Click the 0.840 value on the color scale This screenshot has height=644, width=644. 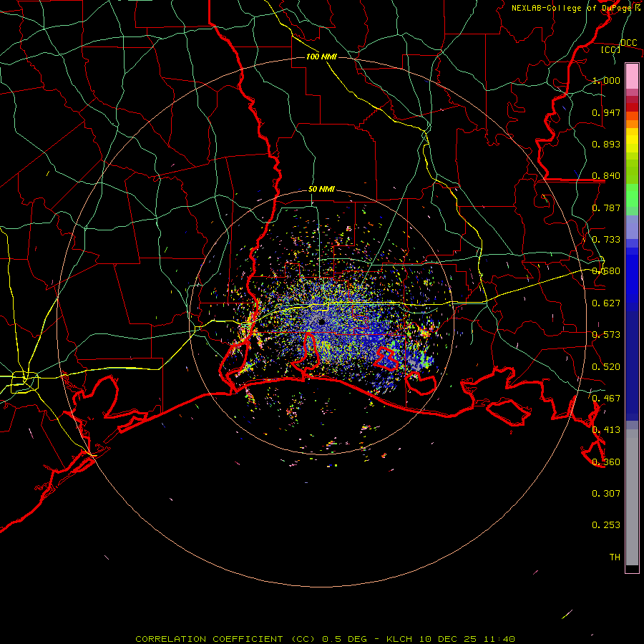pyautogui.click(x=606, y=176)
